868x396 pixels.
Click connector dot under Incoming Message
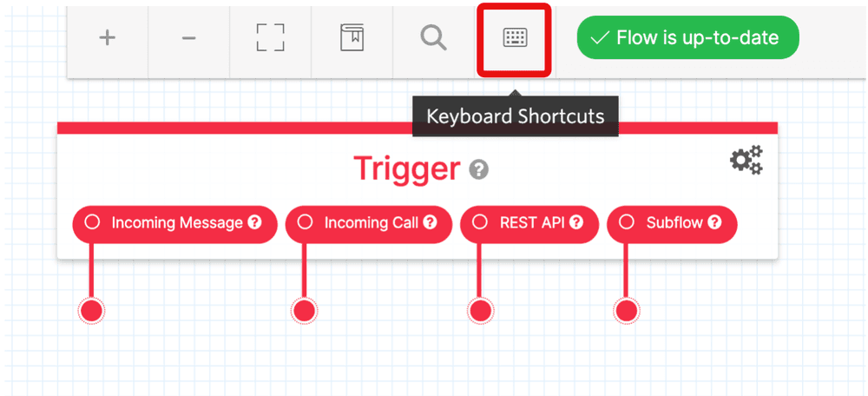click(92, 311)
